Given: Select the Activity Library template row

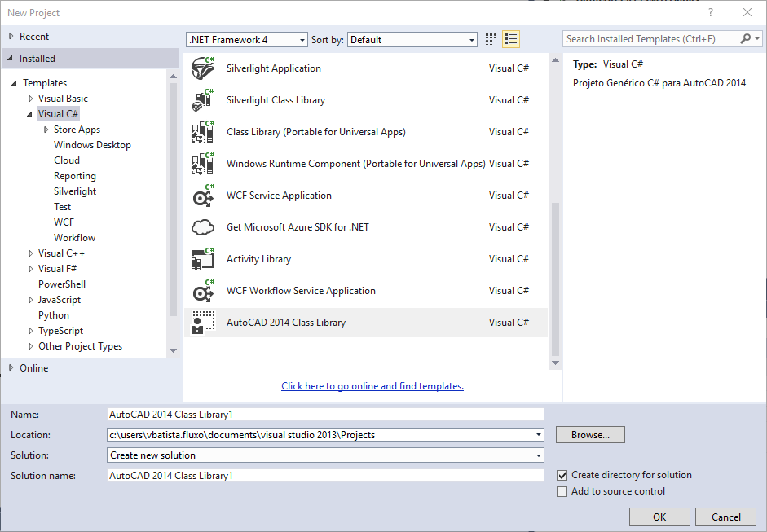Looking at the screenshot, I should [366, 259].
